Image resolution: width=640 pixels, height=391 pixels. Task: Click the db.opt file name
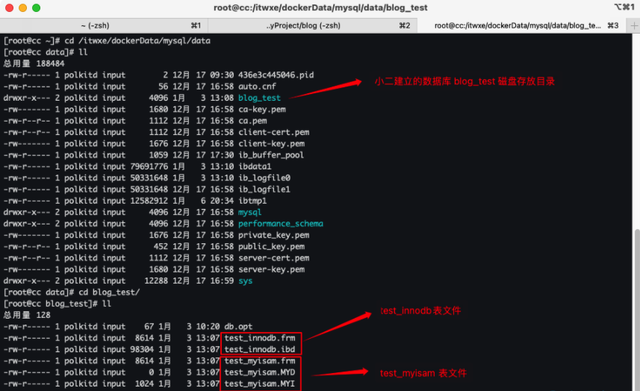(x=238, y=327)
